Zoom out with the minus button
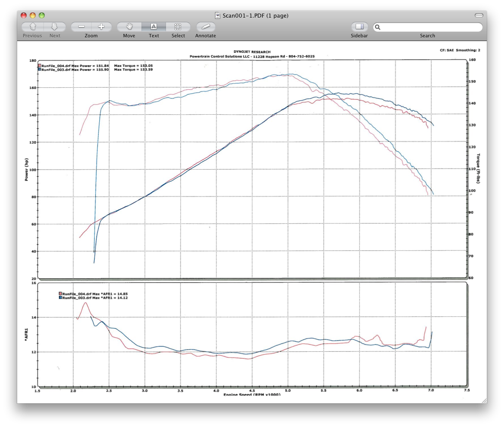The width and height of the screenshot is (504, 427). (81, 27)
